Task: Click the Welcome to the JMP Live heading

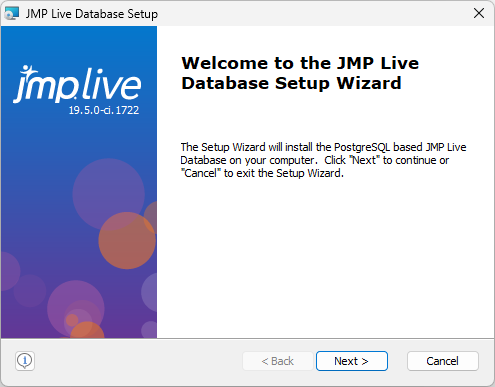Action: [300, 73]
